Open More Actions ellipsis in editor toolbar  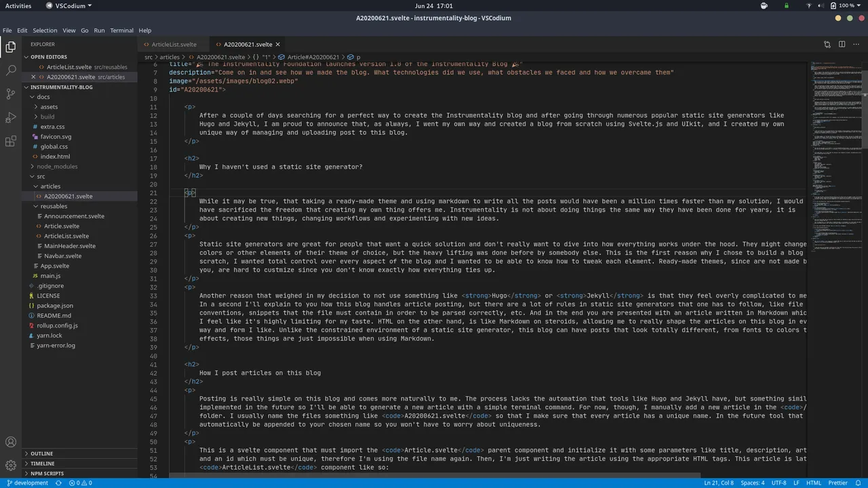(x=856, y=44)
